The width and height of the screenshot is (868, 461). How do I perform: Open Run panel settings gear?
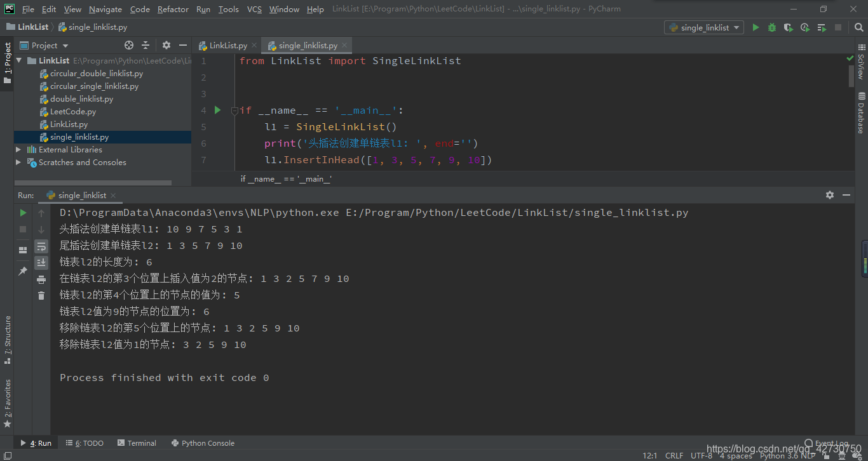(x=830, y=195)
